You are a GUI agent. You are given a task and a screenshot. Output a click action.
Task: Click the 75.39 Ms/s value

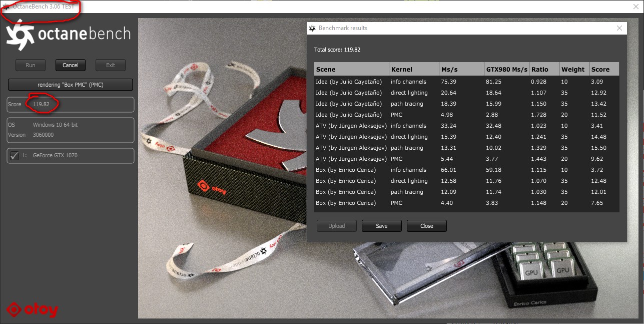(448, 82)
